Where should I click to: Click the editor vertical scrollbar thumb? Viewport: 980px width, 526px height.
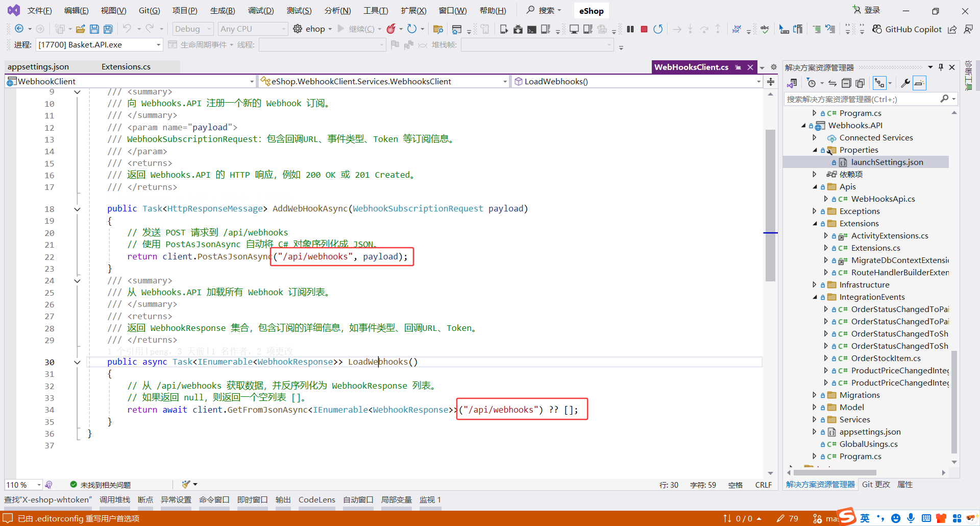[770, 205]
